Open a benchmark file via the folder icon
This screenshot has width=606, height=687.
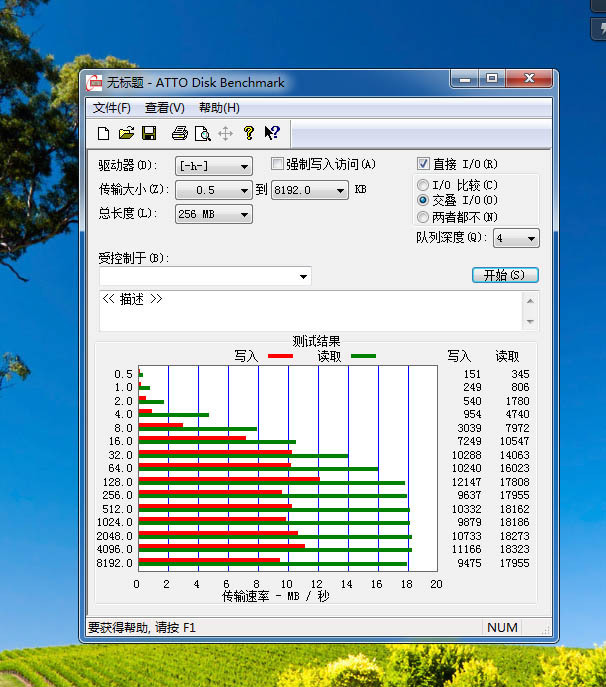pos(126,133)
